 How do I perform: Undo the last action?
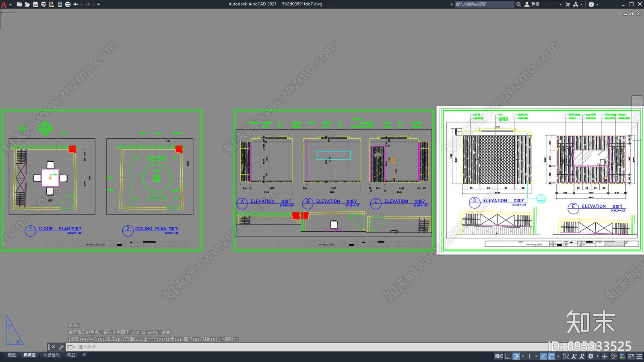[x=76, y=4]
